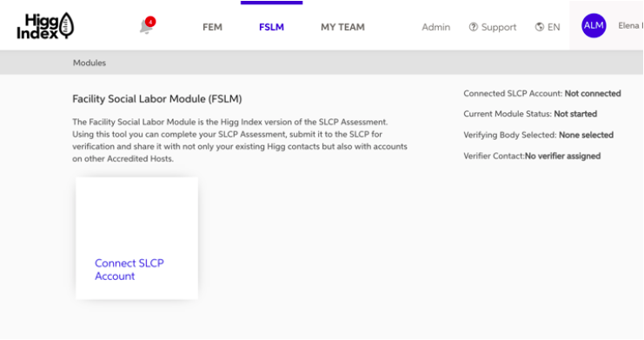Click the Facility Social Labor Module heading
Viewport: 644px width, 340px height.
click(157, 99)
